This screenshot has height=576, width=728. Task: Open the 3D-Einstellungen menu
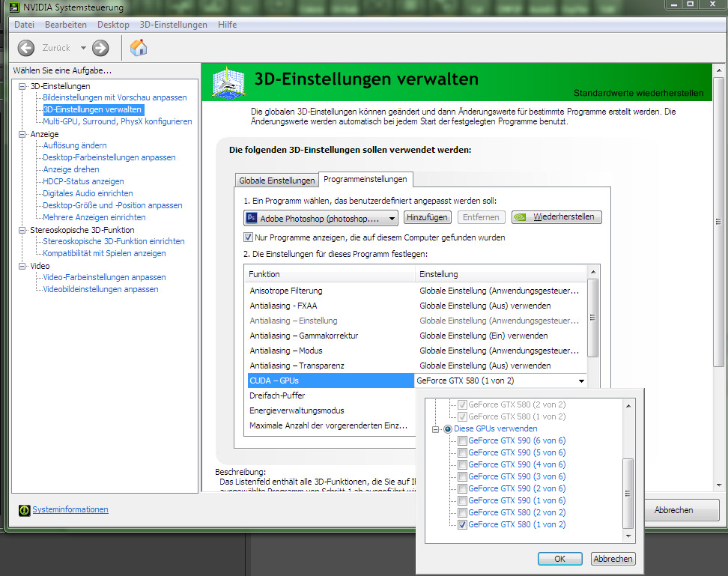(x=173, y=25)
